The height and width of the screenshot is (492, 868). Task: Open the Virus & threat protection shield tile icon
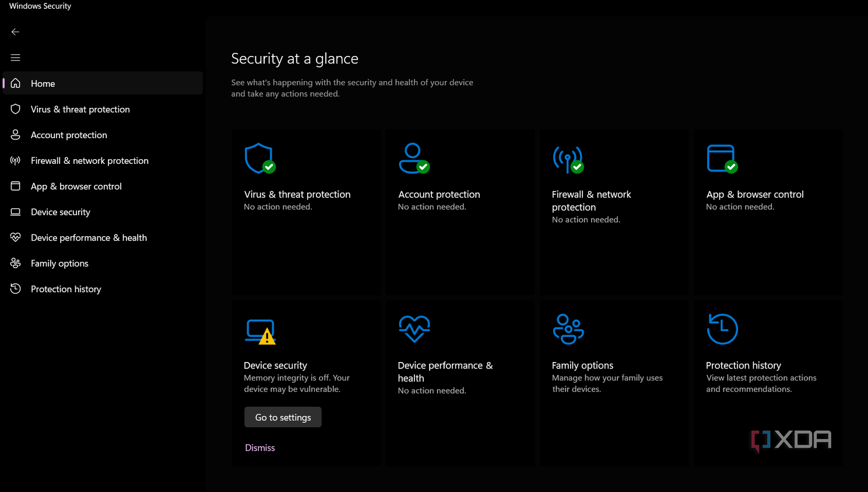pyautogui.click(x=260, y=159)
